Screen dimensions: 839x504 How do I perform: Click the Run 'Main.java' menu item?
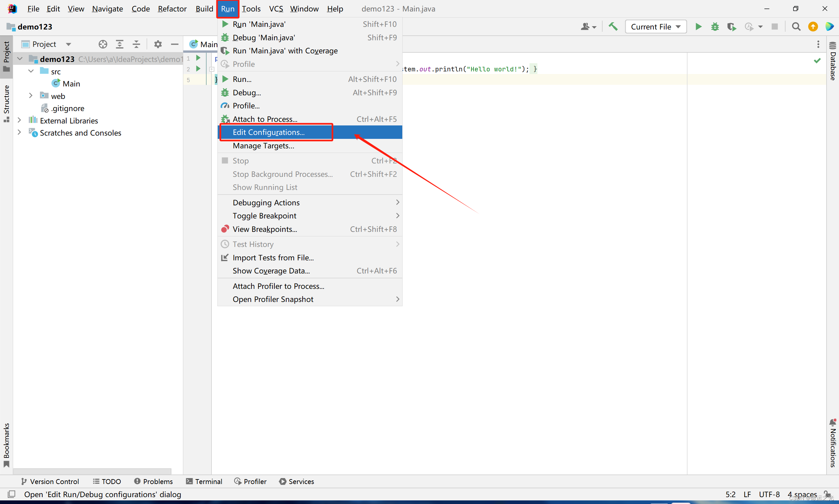click(x=259, y=24)
